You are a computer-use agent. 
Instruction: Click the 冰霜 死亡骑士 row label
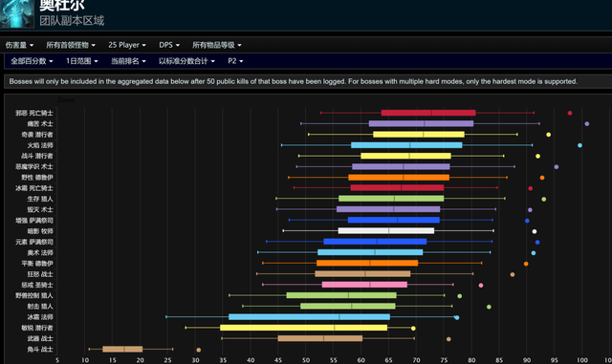coord(34,188)
